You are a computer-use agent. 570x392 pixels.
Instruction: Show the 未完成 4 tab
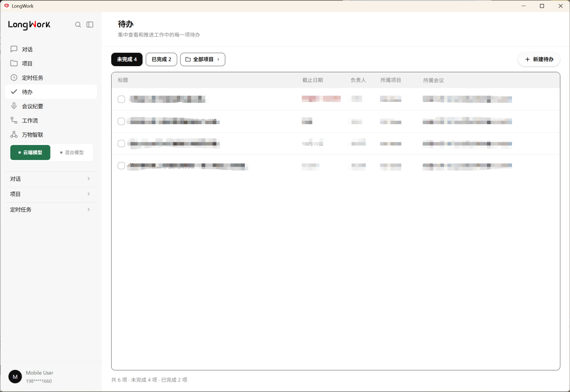[x=127, y=59]
